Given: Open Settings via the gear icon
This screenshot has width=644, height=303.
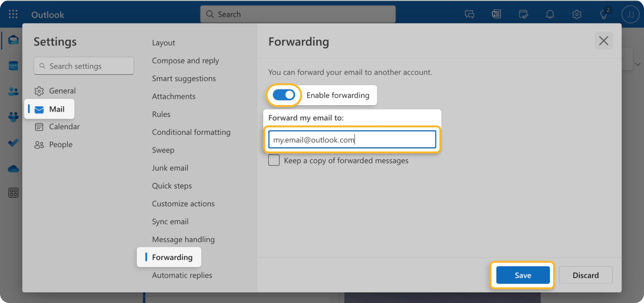Looking at the screenshot, I should click(x=577, y=14).
